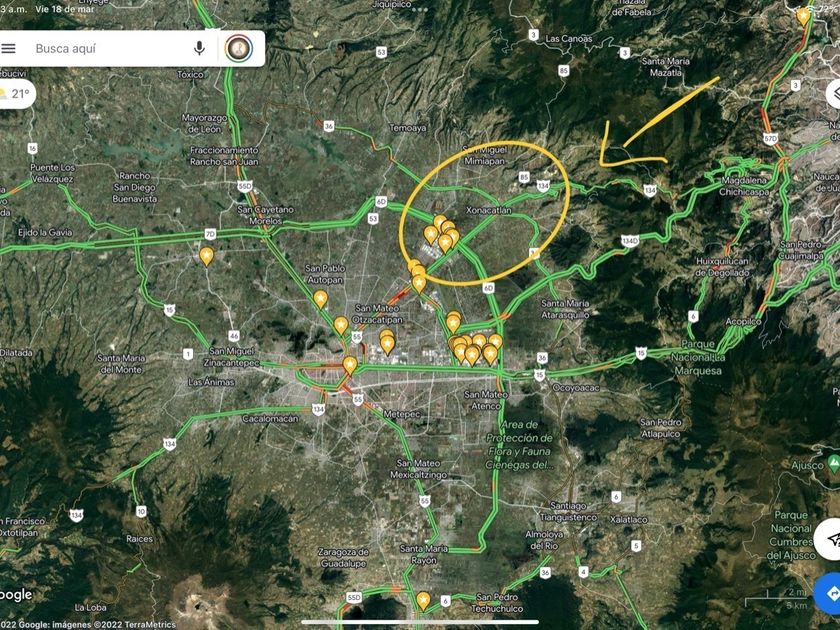Screen dimensions: 840x630
Task: Select the Puente Los Velázquez label
Action: 52,173
